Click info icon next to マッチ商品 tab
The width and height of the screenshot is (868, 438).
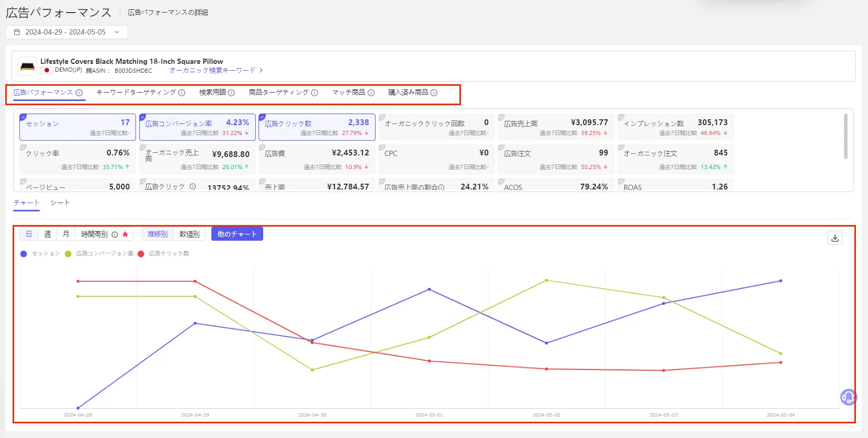coord(371,93)
